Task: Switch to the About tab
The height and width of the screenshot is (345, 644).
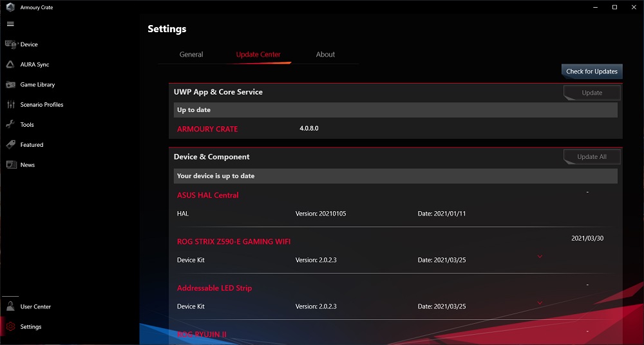Action: point(325,54)
